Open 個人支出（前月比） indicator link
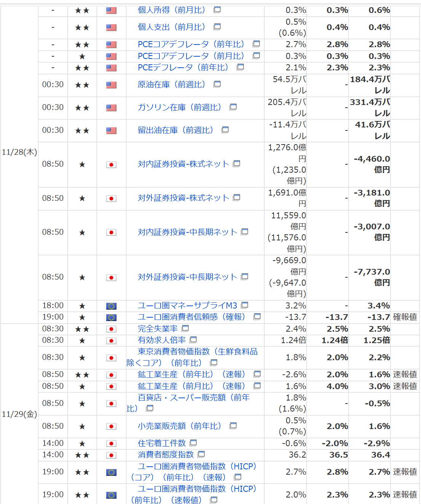 [171, 27]
